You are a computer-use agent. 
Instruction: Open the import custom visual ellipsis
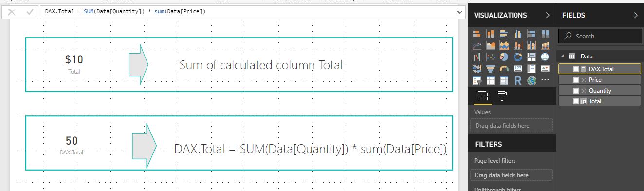coord(545,80)
